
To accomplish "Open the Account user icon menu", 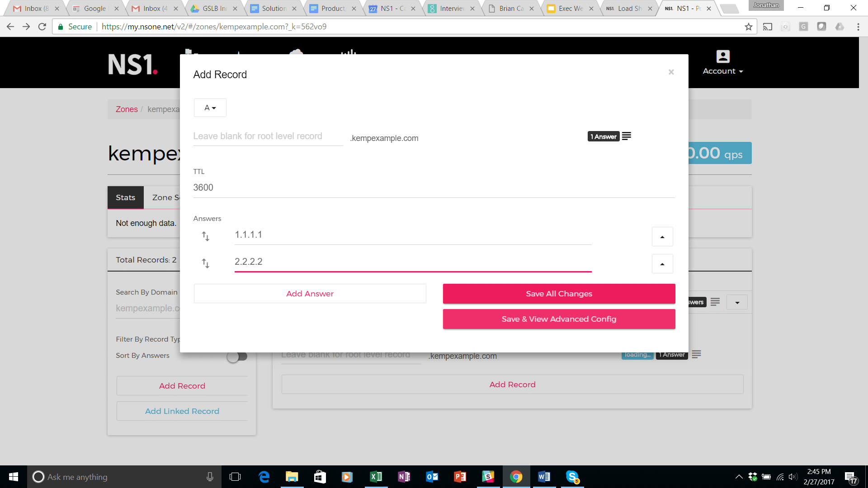I will click(722, 57).
